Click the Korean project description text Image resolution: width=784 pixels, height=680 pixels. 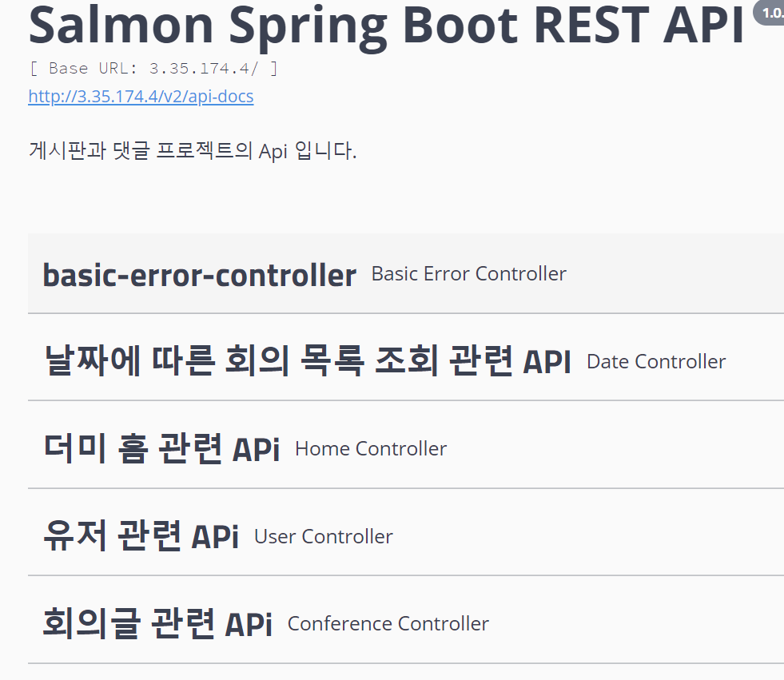191,151
